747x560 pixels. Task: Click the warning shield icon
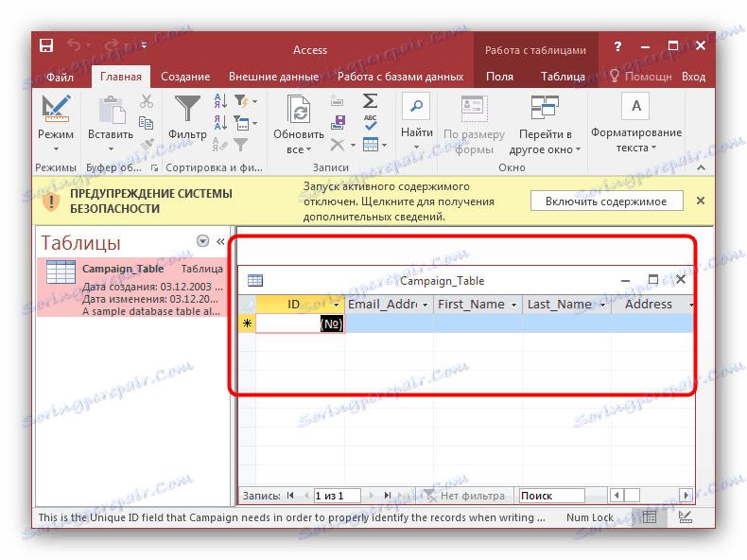click(x=50, y=201)
